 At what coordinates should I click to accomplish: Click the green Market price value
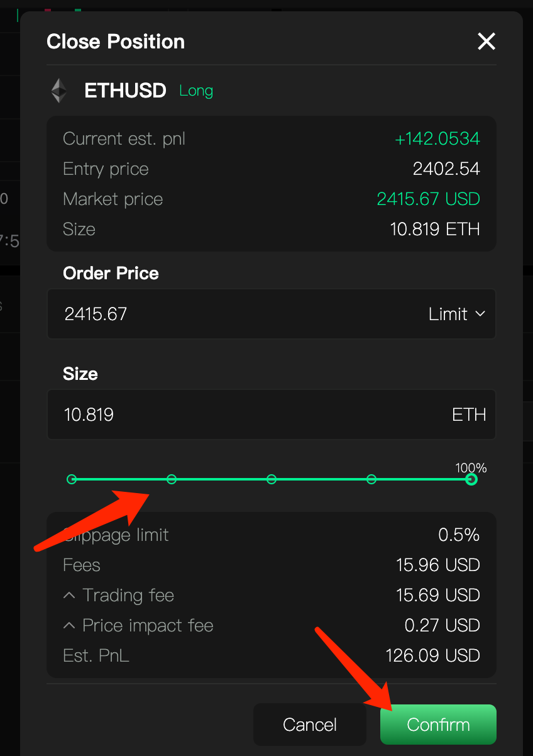pos(428,199)
